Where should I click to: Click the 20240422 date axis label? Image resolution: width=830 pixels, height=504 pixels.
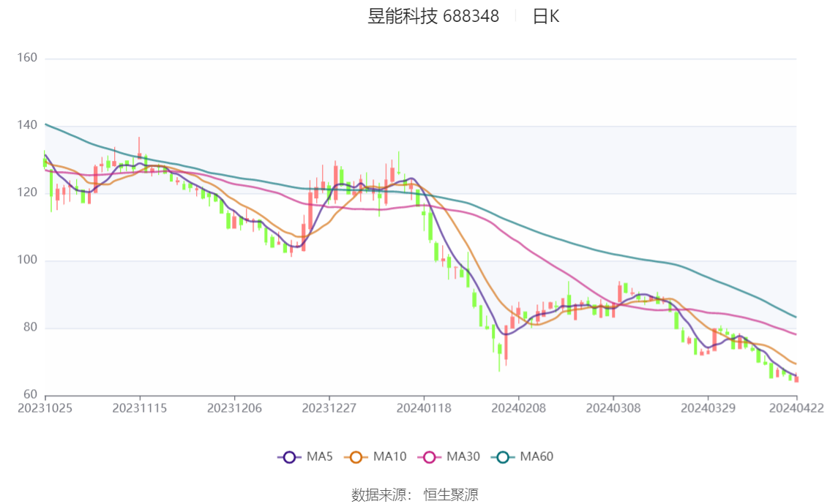[x=796, y=409]
